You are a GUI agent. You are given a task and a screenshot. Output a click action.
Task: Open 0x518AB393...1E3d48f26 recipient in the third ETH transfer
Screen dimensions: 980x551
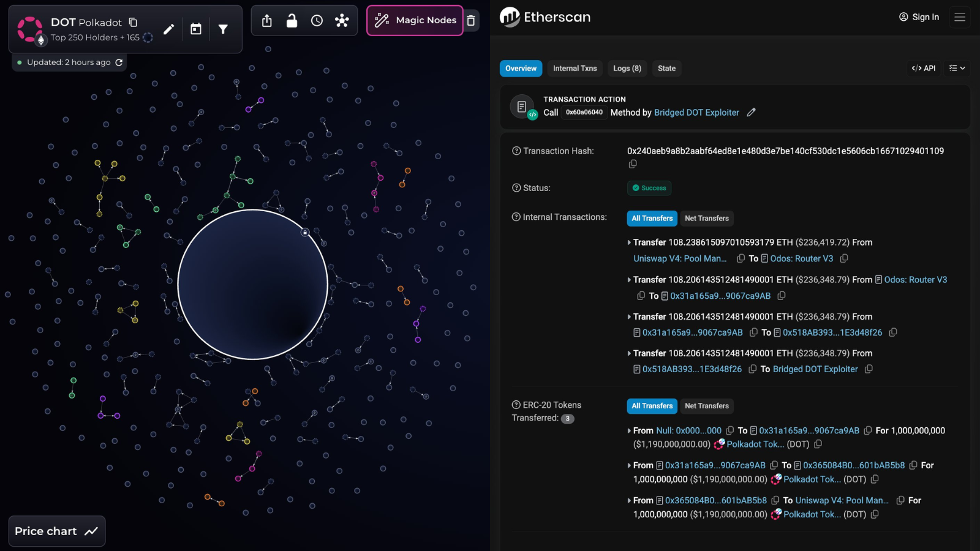point(832,332)
